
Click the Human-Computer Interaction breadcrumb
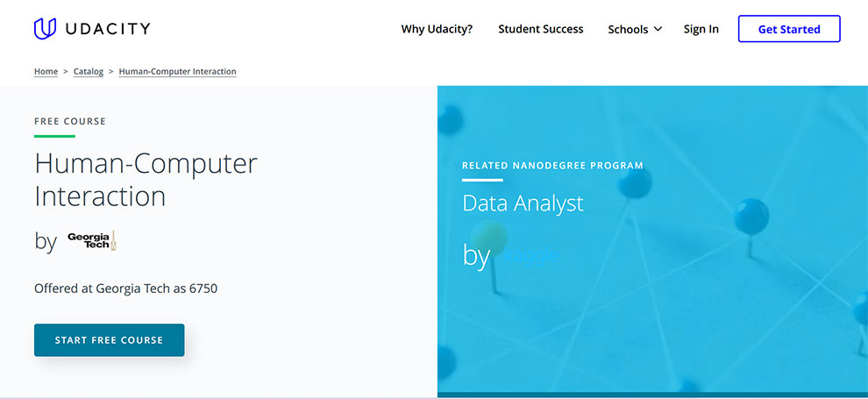click(x=177, y=72)
